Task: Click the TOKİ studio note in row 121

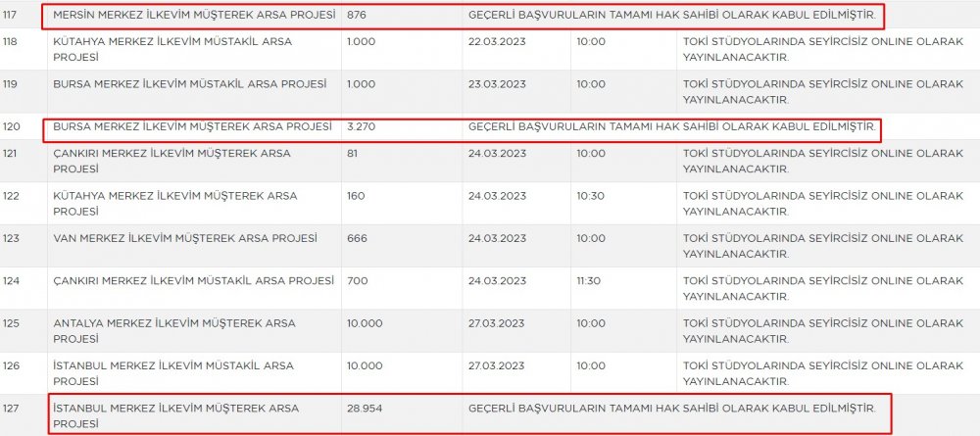Action: click(x=823, y=161)
